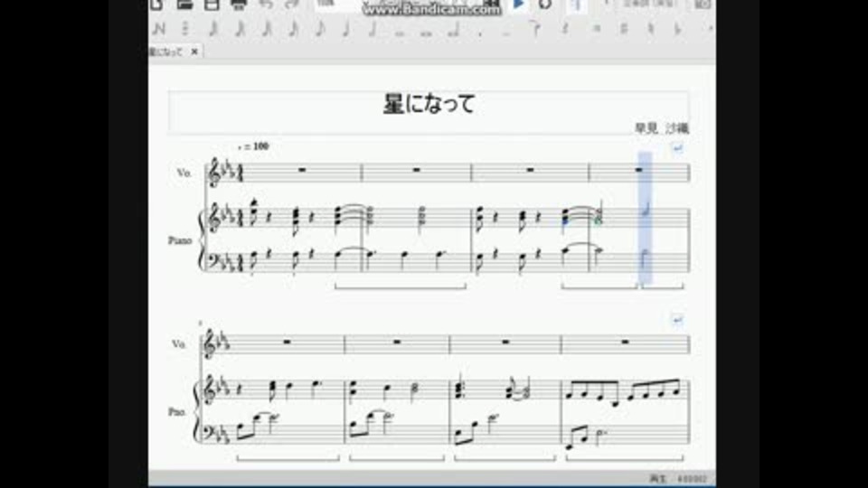Image resolution: width=868 pixels, height=488 pixels.
Task: Switch to the 星になって score tab
Action: click(166, 52)
